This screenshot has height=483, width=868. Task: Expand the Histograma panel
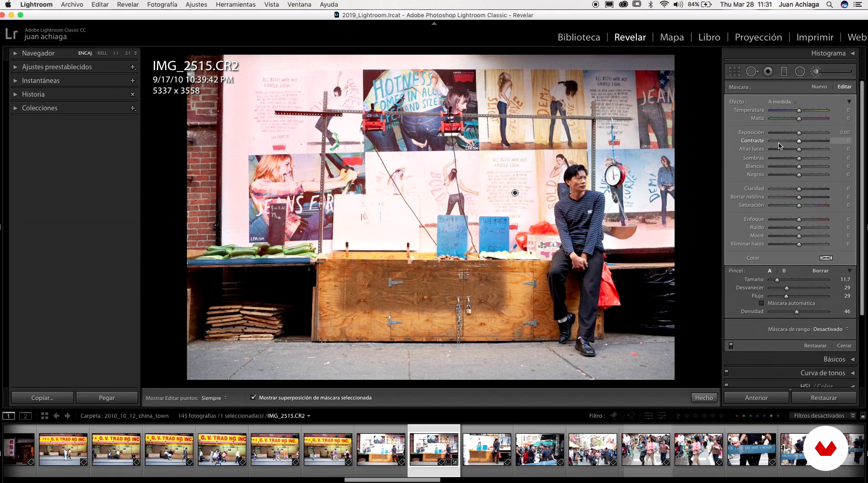pyautogui.click(x=853, y=53)
